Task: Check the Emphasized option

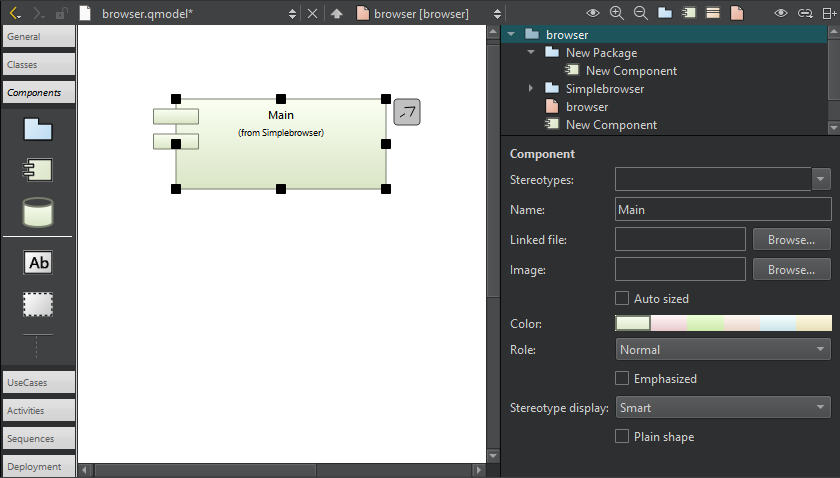Action: point(622,378)
